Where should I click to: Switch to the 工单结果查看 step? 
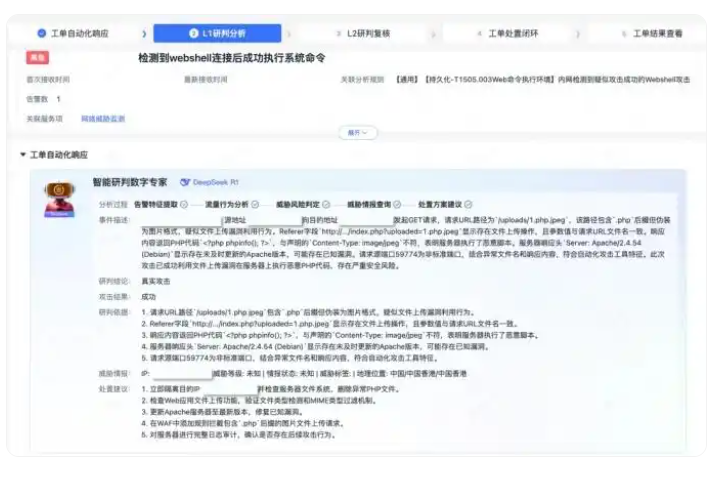click(652, 34)
